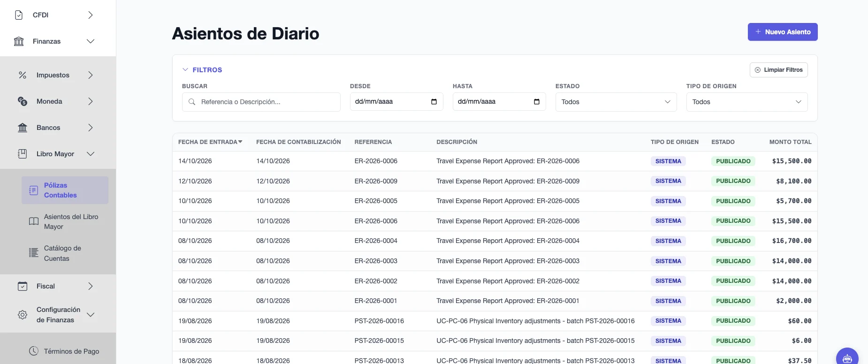Viewport: 868px width, 364px height.
Task: Expand the Fiscal submenu chevron
Action: 91,286
